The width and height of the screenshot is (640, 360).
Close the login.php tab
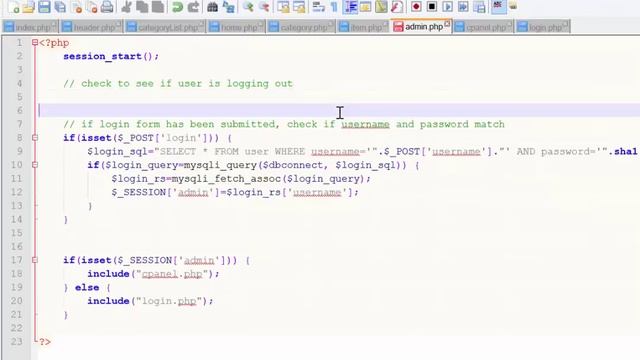tap(564, 24)
